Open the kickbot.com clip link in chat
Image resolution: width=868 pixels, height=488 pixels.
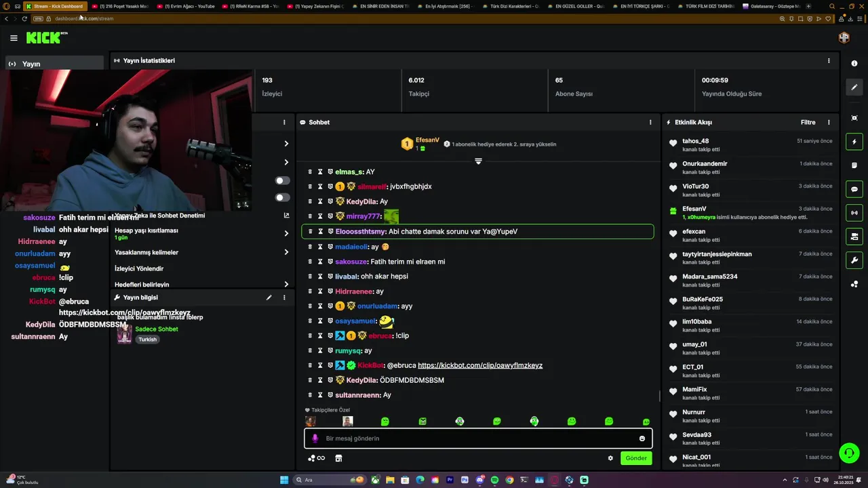(480, 365)
